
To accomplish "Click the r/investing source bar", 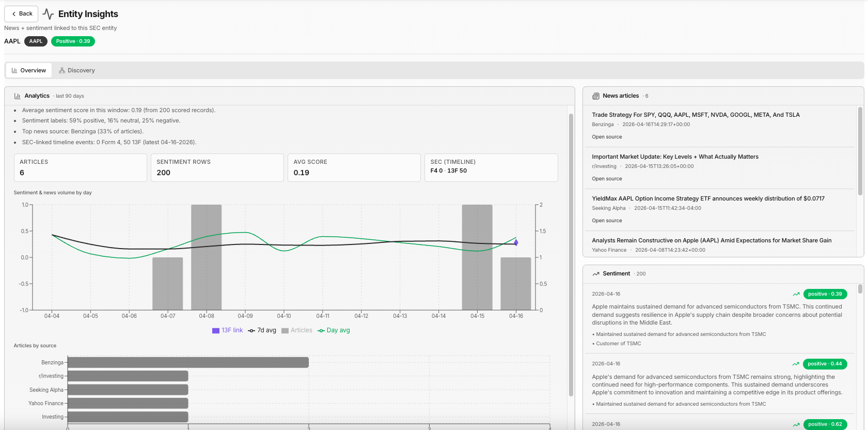I will click(x=128, y=376).
